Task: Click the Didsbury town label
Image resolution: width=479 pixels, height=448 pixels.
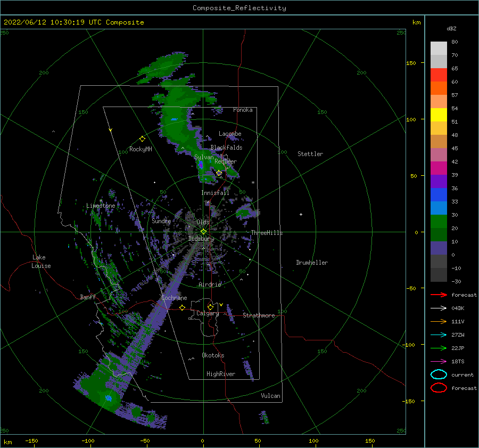Action: (x=201, y=239)
